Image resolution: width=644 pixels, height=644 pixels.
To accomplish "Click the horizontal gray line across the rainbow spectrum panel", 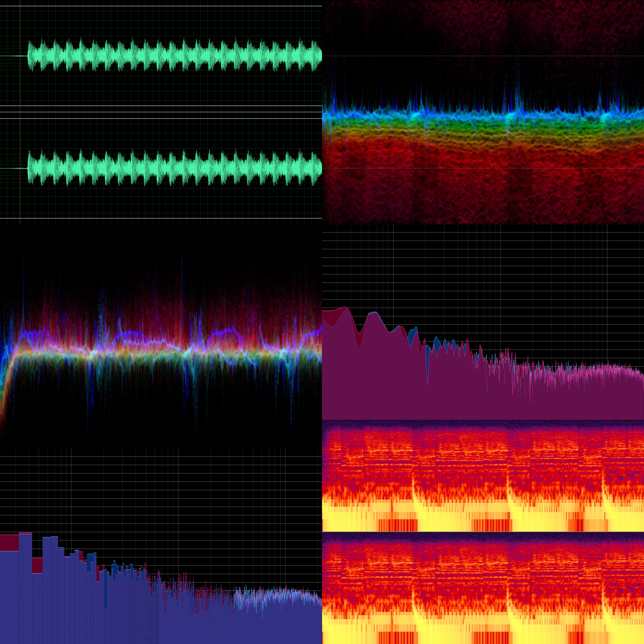I will [x=483, y=56].
